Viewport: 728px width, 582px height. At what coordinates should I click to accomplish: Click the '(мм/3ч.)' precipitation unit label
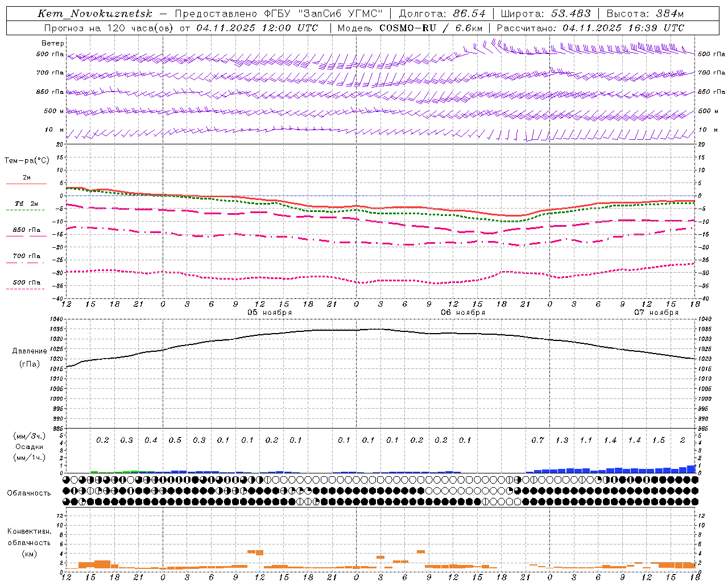[30, 436]
